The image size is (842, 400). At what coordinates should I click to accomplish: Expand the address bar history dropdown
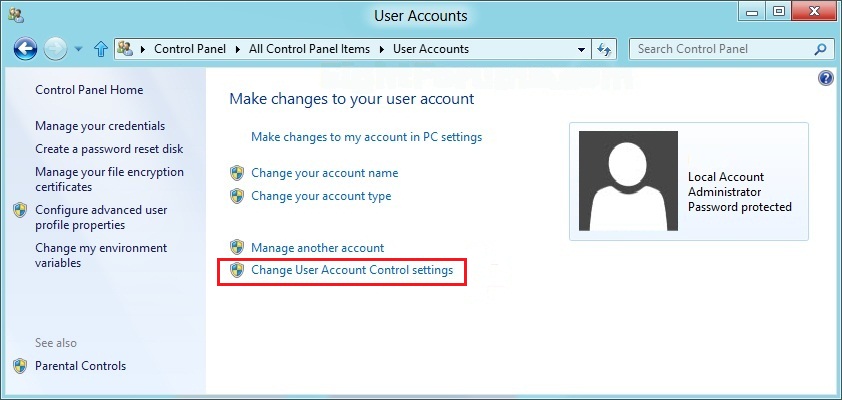pyautogui.click(x=582, y=48)
